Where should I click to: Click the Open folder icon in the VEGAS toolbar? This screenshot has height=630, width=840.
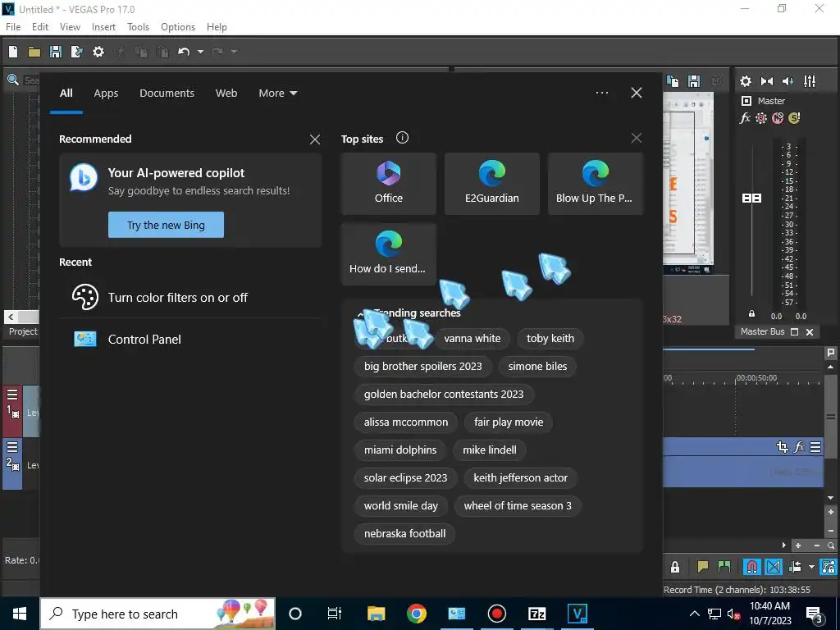pos(34,52)
